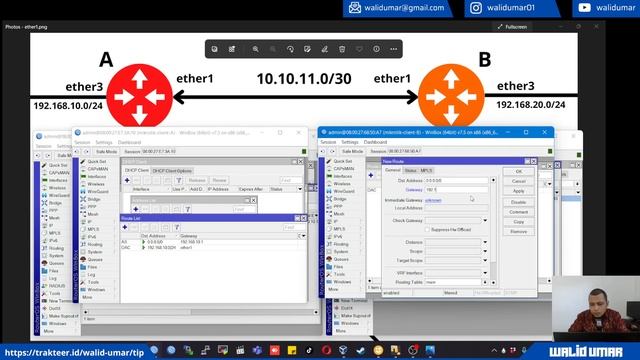The image size is (640, 360).
Task: Switch to the Status tab in New Route
Action: pos(411,170)
